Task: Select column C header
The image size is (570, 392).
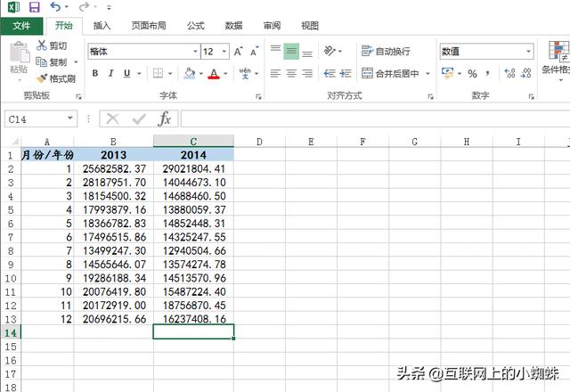Action: pos(193,142)
